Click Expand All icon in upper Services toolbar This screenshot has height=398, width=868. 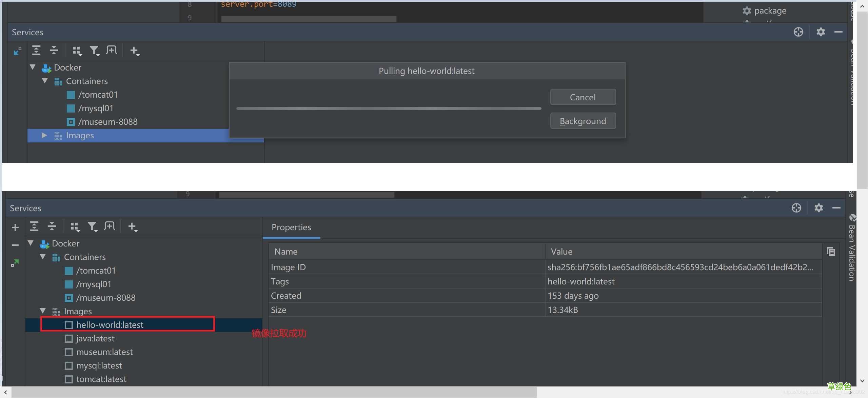[36, 51]
